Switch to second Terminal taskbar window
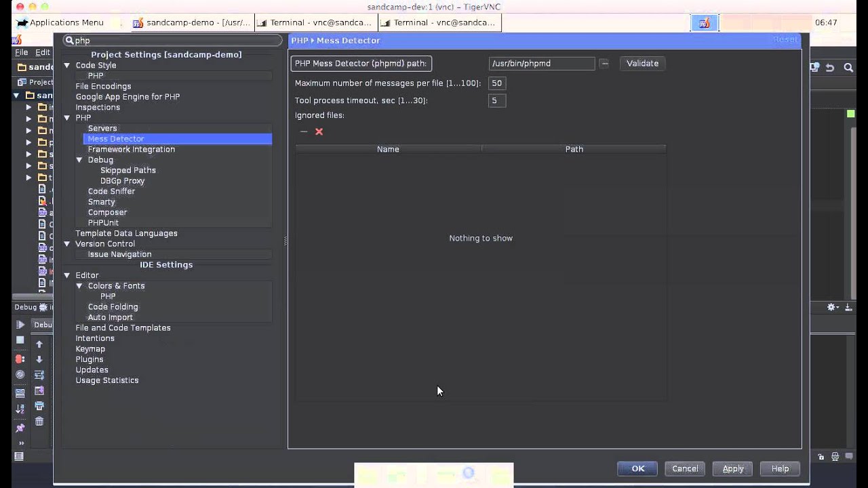The height and width of the screenshot is (488, 868). [439, 22]
